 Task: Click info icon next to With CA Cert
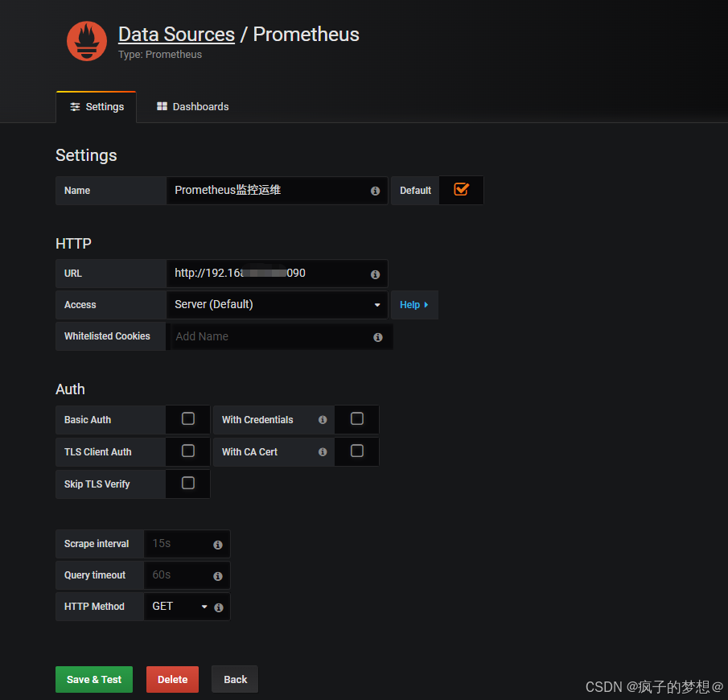point(323,452)
